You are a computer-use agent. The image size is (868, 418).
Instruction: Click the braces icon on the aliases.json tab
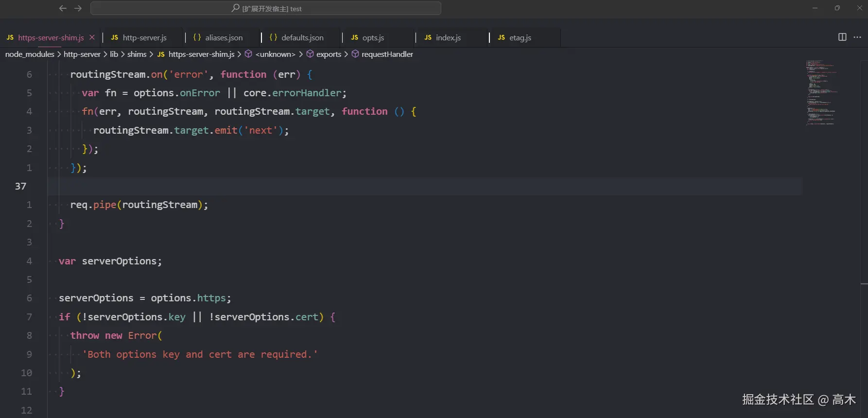197,37
